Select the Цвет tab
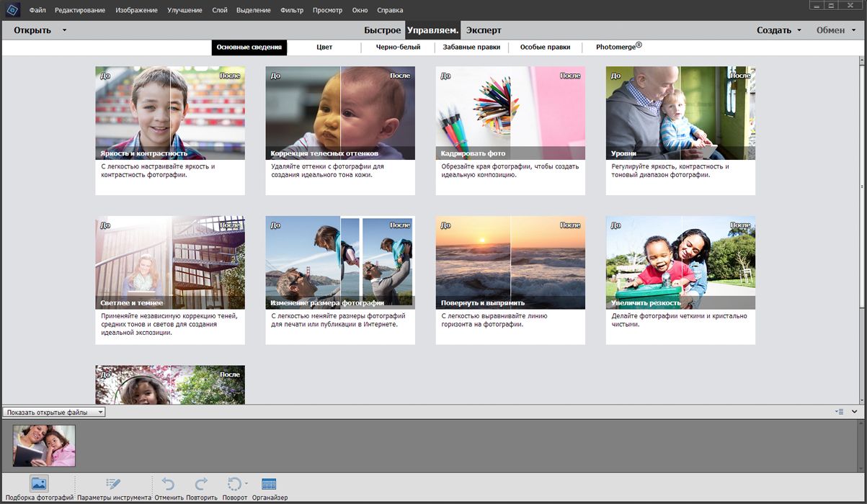 324,48
